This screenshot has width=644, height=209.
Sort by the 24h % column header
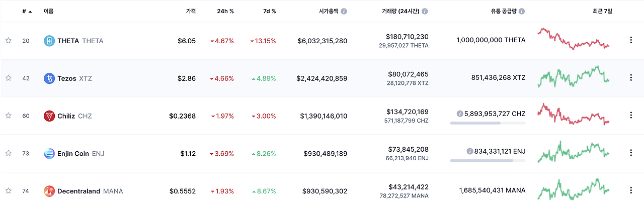tap(225, 11)
